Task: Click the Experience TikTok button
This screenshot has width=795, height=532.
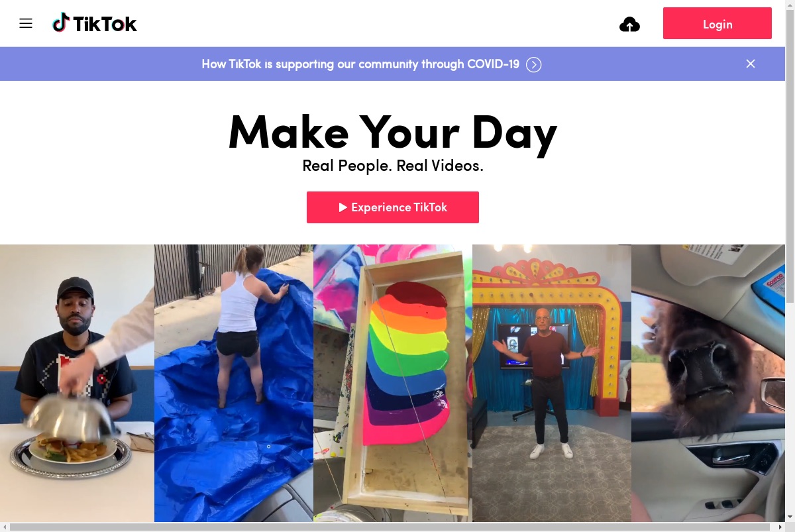Action: click(393, 207)
